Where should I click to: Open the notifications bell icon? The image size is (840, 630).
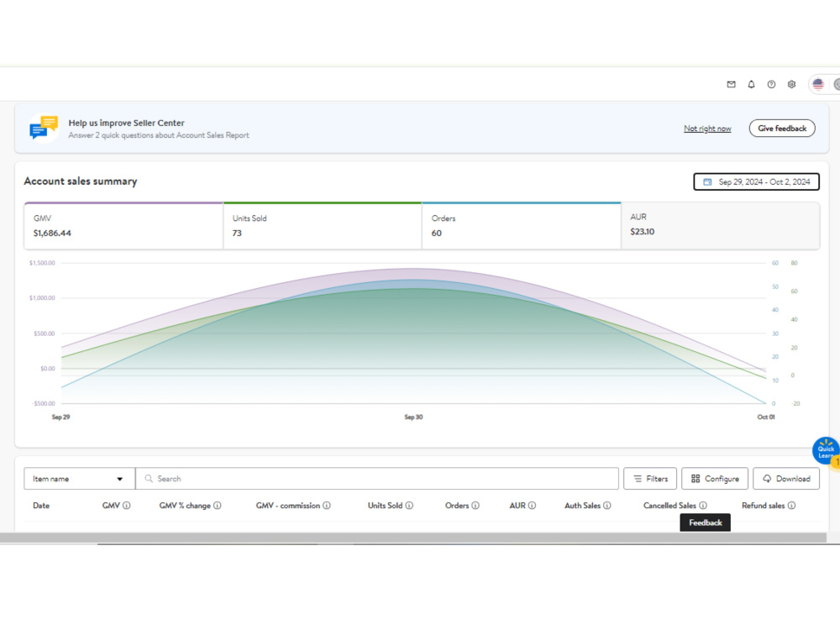(751, 84)
